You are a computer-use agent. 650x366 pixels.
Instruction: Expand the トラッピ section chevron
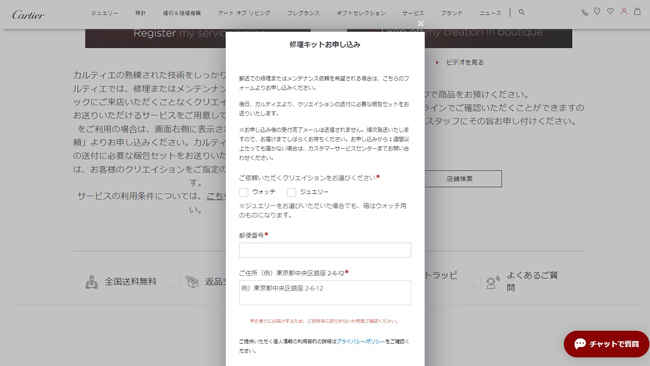pyautogui.click(x=473, y=286)
